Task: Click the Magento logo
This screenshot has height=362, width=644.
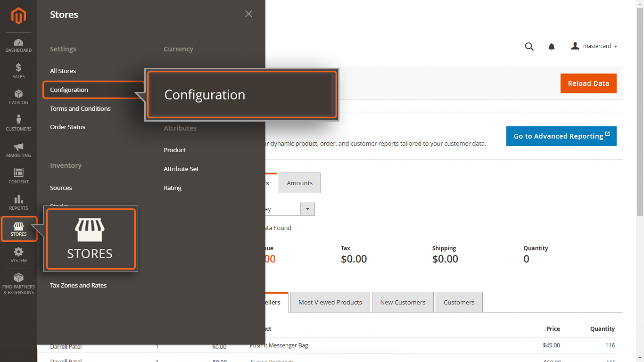Action: coord(18,16)
